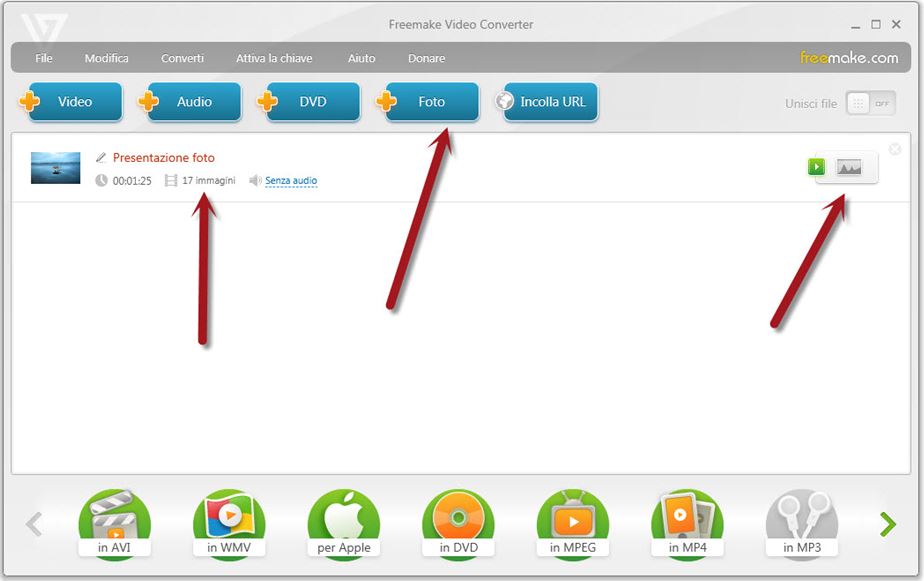Click the speaker audio icon
The width and height of the screenshot is (924, 581).
click(x=255, y=180)
